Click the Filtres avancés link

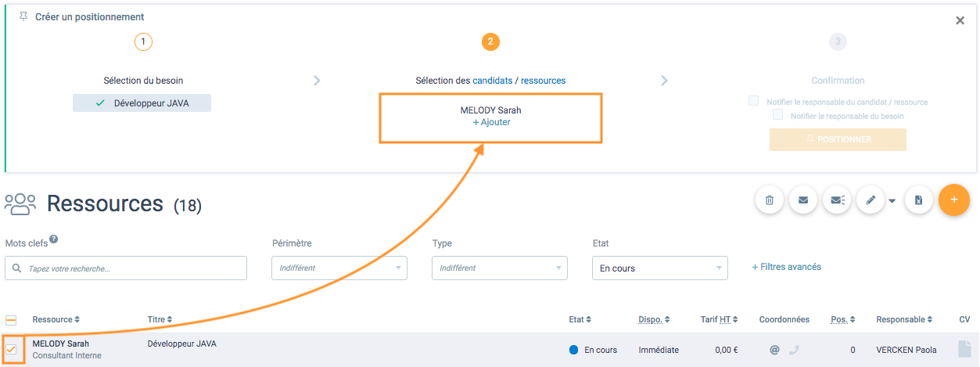tap(786, 267)
